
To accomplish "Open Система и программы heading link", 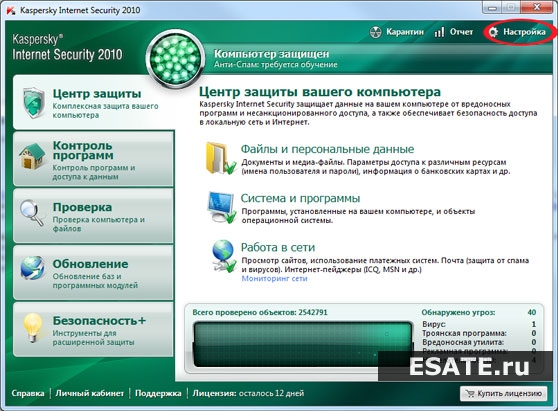I will [300, 198].
